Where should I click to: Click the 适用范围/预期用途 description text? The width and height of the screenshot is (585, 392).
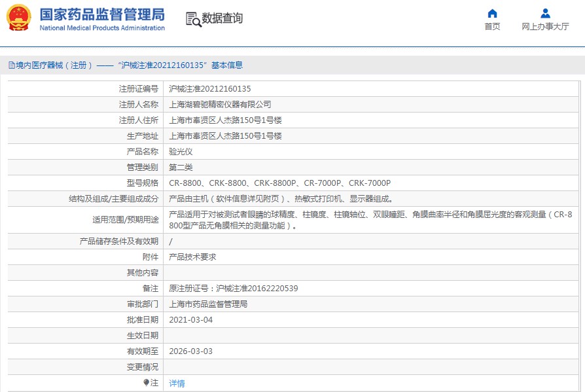pos(370,220)
